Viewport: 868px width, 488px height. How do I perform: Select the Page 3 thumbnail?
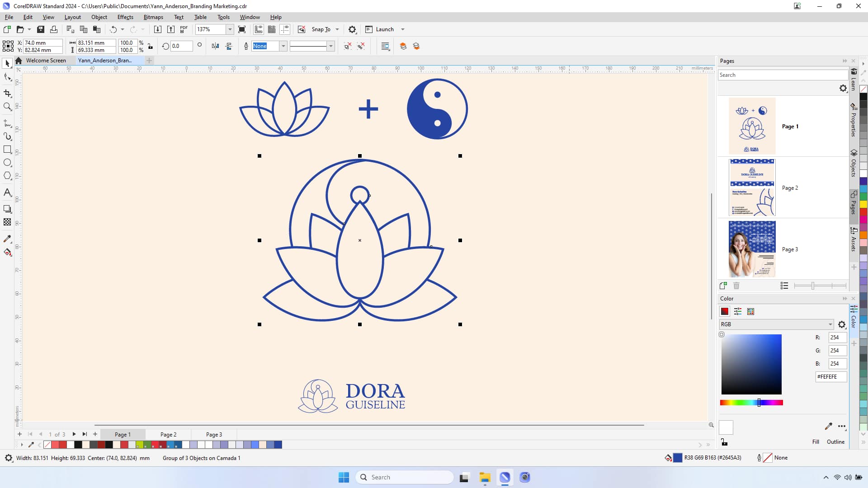[752, 249]
